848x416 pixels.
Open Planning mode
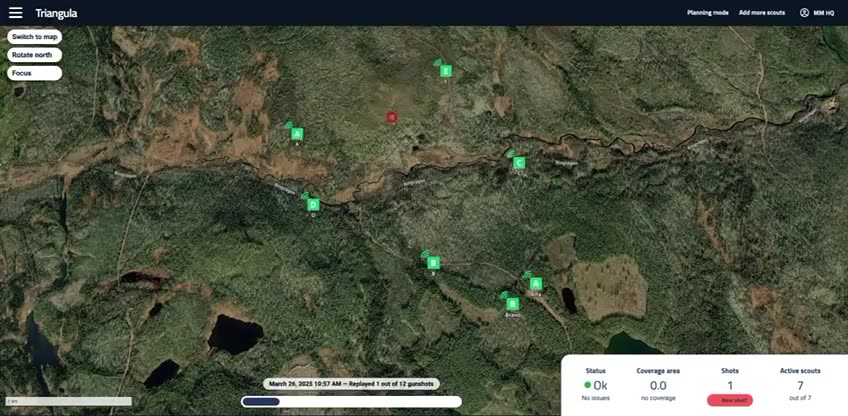[x=707, y=12]
